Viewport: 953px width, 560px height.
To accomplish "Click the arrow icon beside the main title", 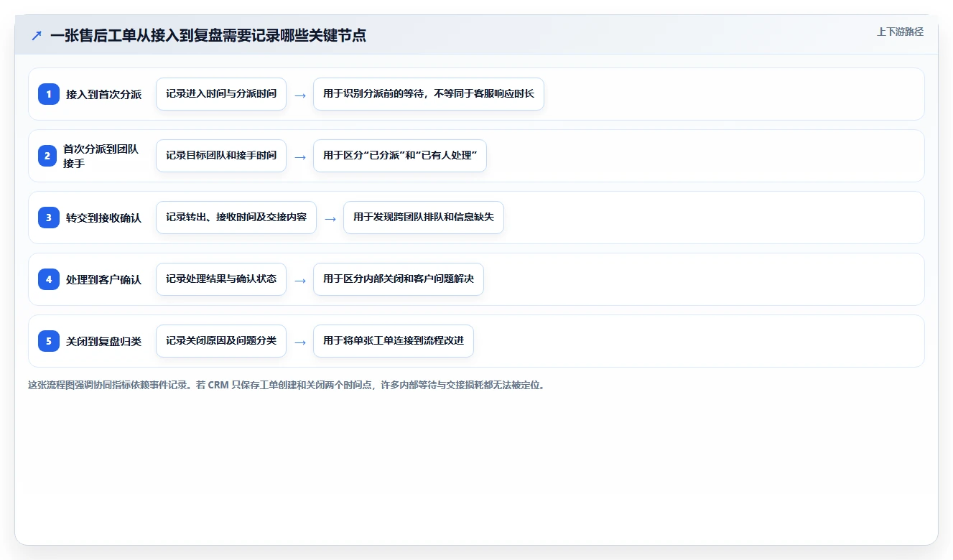I will click(37, 35).
